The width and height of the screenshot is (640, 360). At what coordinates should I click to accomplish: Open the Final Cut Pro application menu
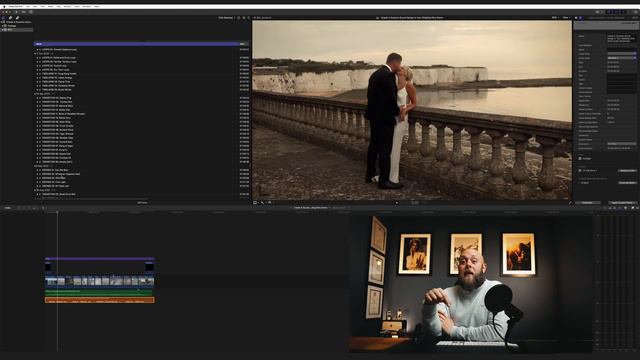coord(16,7)
